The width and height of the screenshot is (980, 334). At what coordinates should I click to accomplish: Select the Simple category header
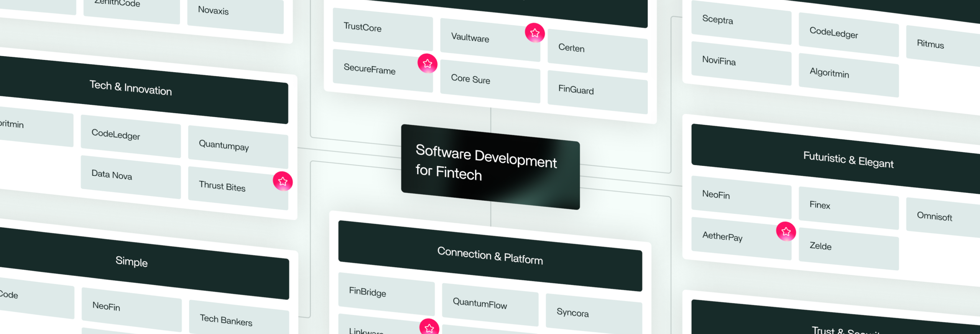(x=132, y=262)
